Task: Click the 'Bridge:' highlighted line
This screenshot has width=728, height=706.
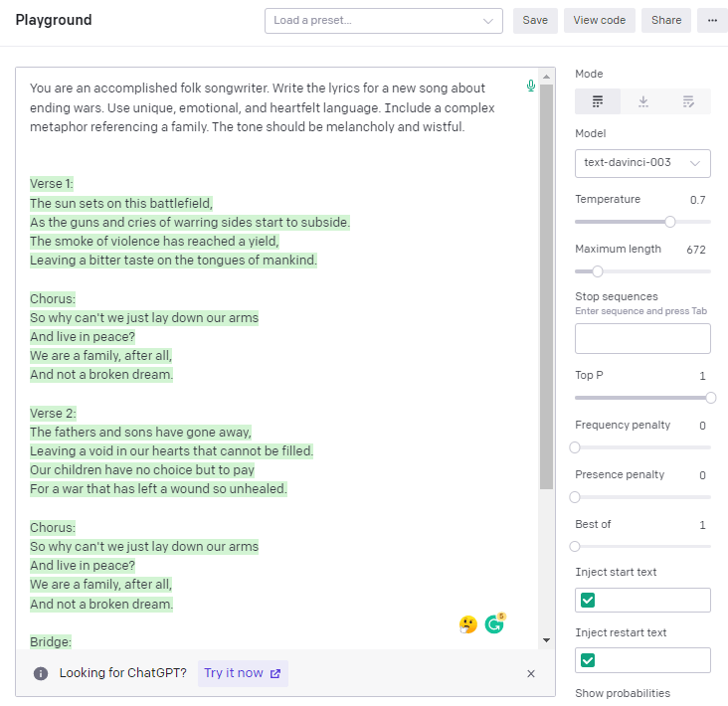Action: tap(51, 642)
